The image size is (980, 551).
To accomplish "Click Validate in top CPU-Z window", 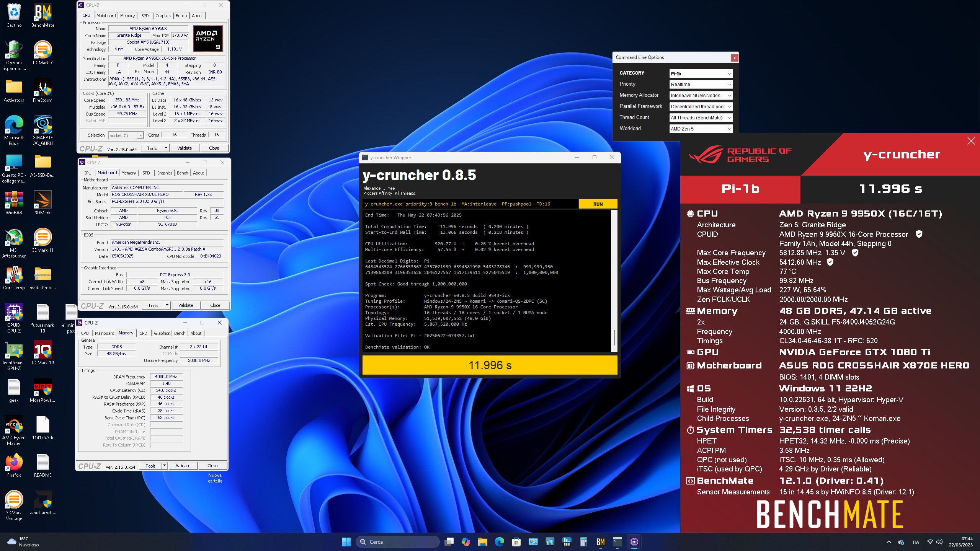I will [x=185, y=148].
